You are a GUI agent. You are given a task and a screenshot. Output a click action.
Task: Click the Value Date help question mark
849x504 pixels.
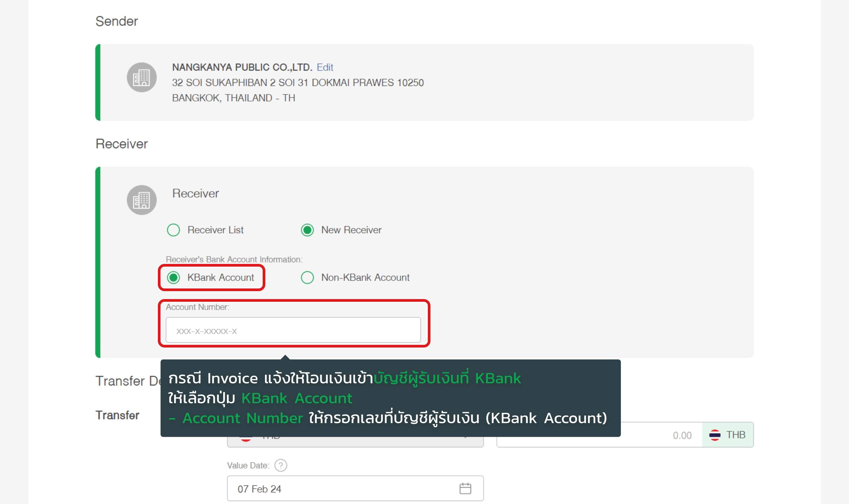[x=281, y=465]
